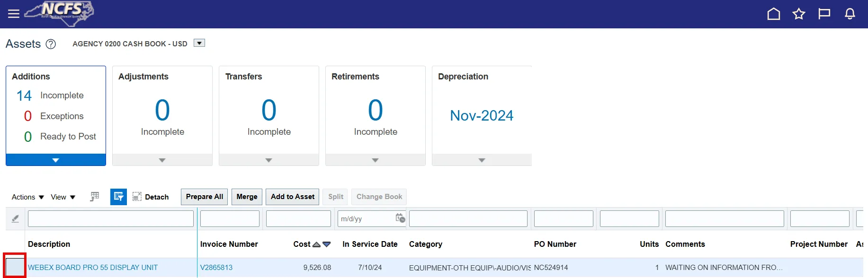Select the WEBEX BOARD PRO row selector
The height and width of the screenshot is (278, 868).
(15, 267)
